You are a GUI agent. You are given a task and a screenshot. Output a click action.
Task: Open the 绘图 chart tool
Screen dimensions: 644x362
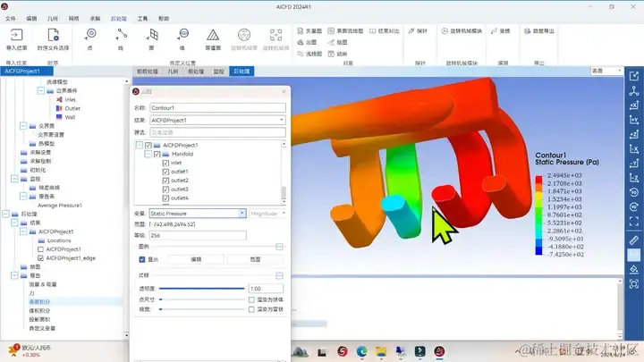(337, 42)
